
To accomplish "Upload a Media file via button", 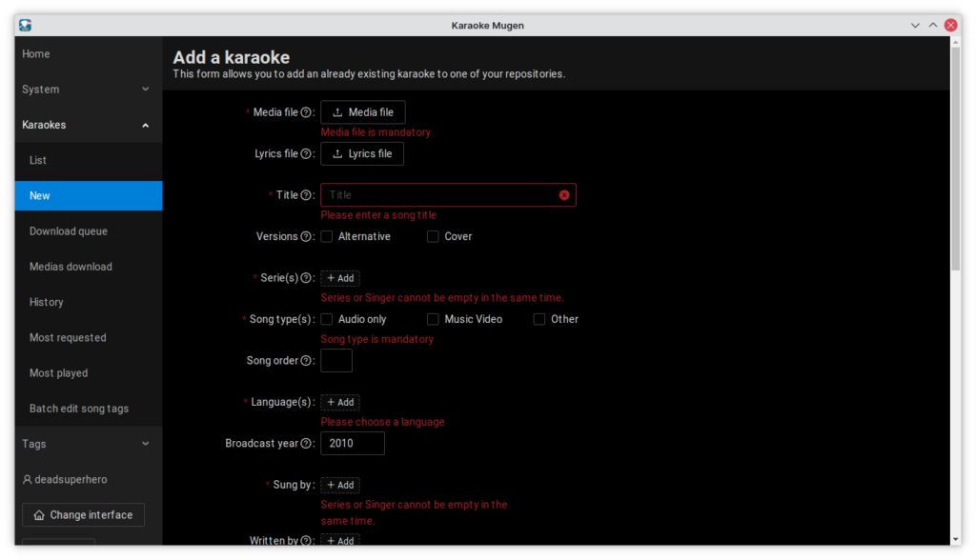I will coord(363,112).
